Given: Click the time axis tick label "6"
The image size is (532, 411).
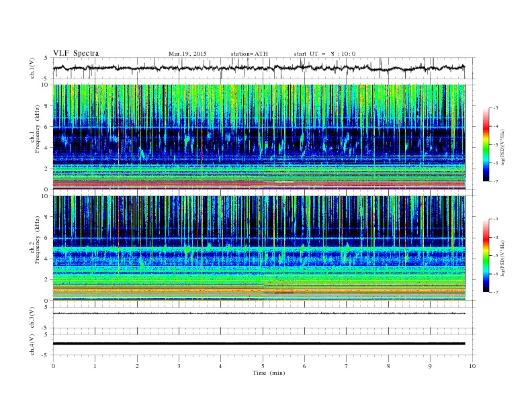Looking at the screenshot, I should [305, 366].
